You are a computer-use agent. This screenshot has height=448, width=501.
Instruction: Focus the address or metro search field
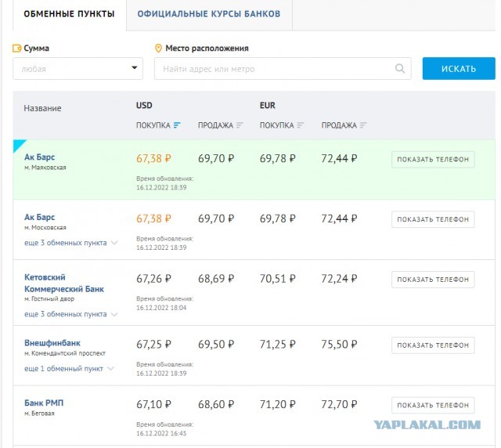click(283, 68)
